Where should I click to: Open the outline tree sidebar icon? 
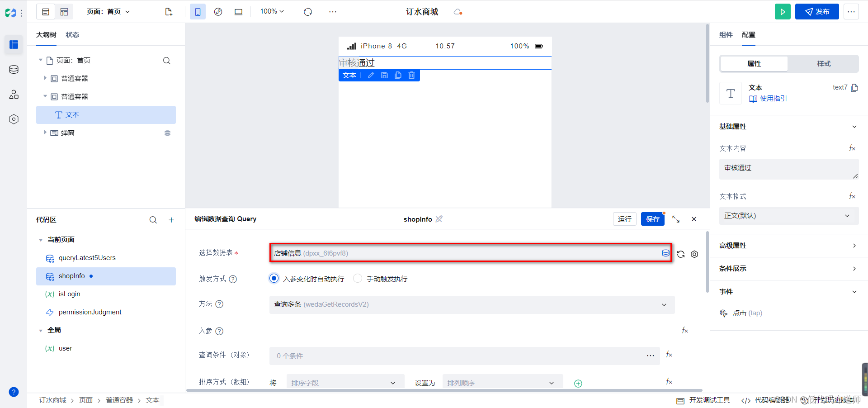[14, 44]
